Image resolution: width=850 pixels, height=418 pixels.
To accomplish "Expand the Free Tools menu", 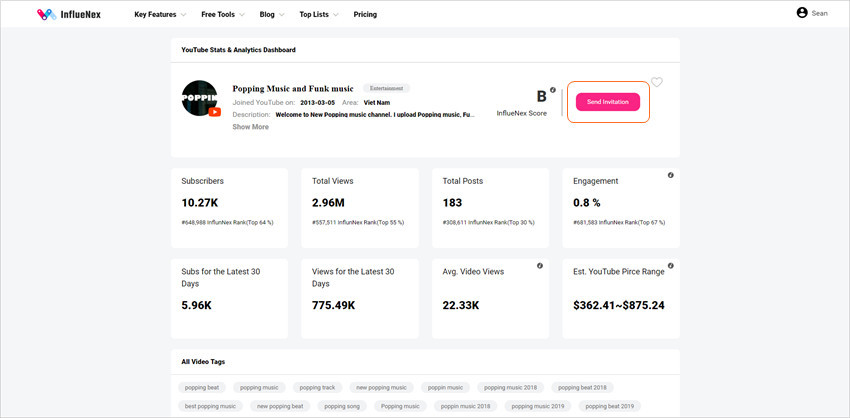I will [223, 15].
